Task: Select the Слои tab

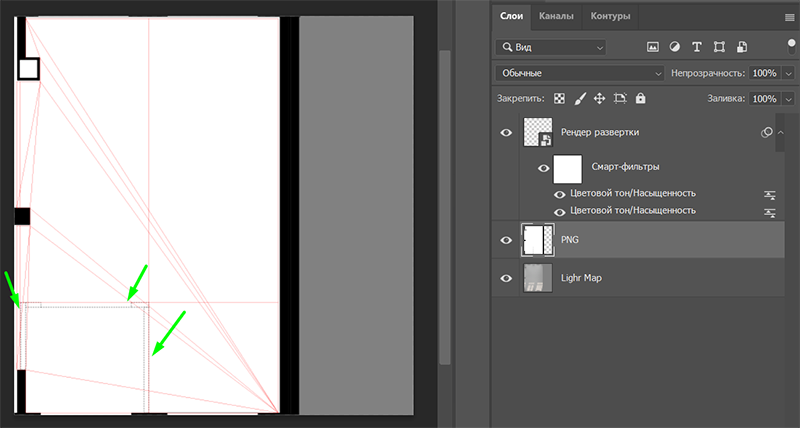Action: pyautogui.click(x=511, y=16)
